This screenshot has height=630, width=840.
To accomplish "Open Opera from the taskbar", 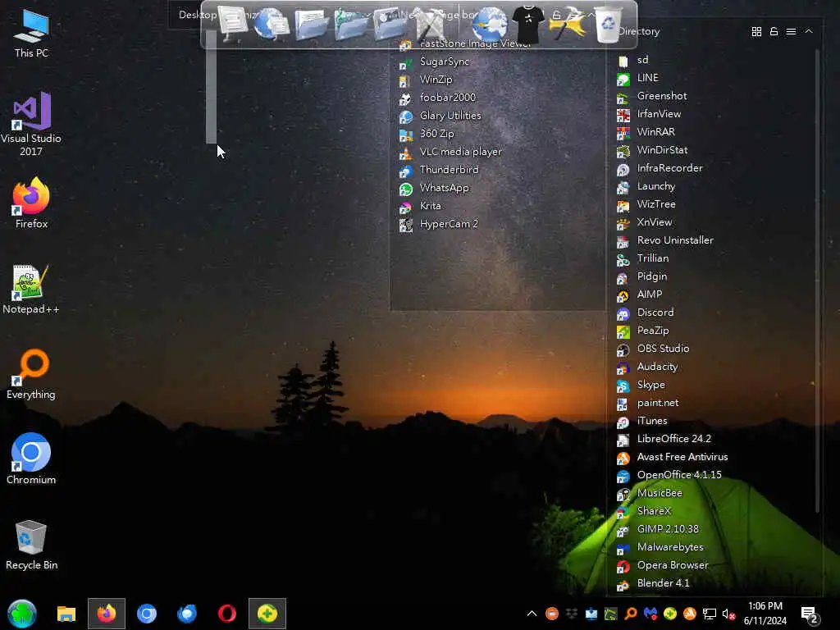I will point(227,614).
